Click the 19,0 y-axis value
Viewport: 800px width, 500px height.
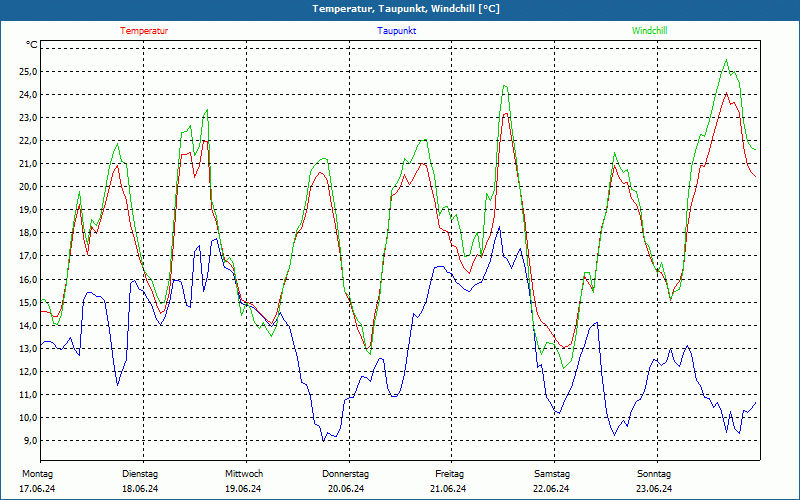point(28,210)
